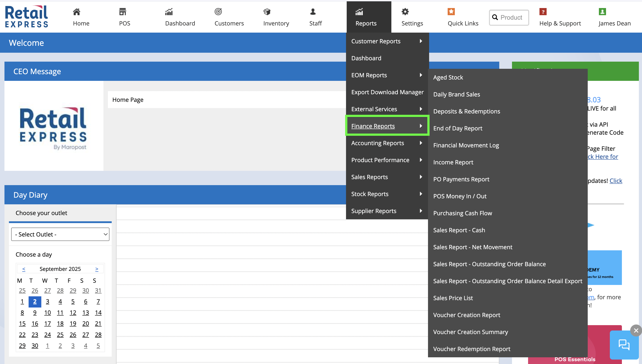Open the Customers target icon

point(218,11)
